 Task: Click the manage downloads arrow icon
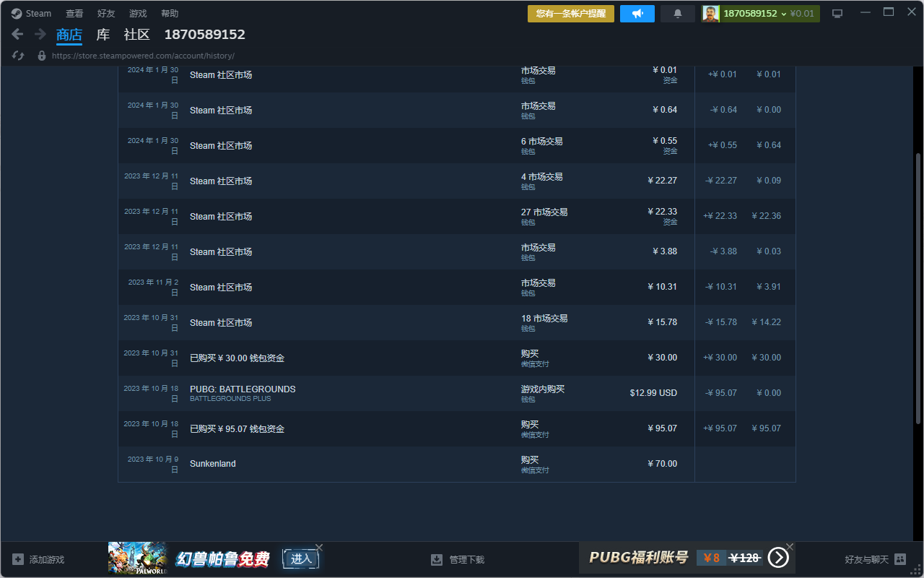(437, 559)
